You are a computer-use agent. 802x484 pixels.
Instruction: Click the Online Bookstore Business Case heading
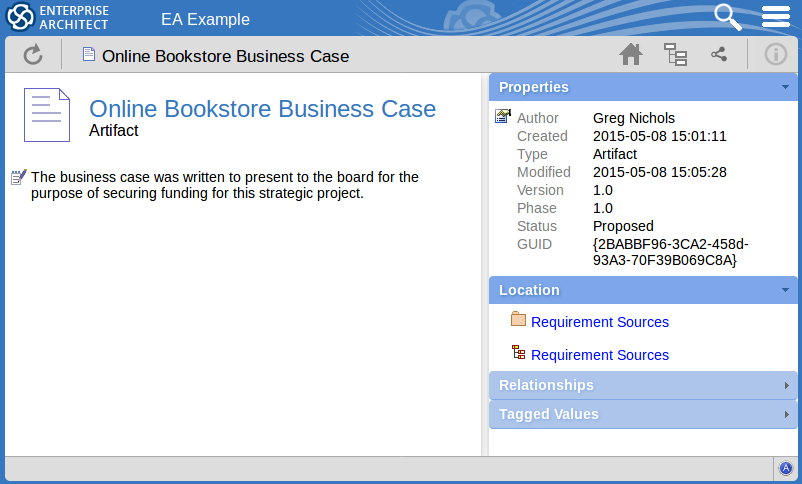pyautogui.click(x=262, y=108)
